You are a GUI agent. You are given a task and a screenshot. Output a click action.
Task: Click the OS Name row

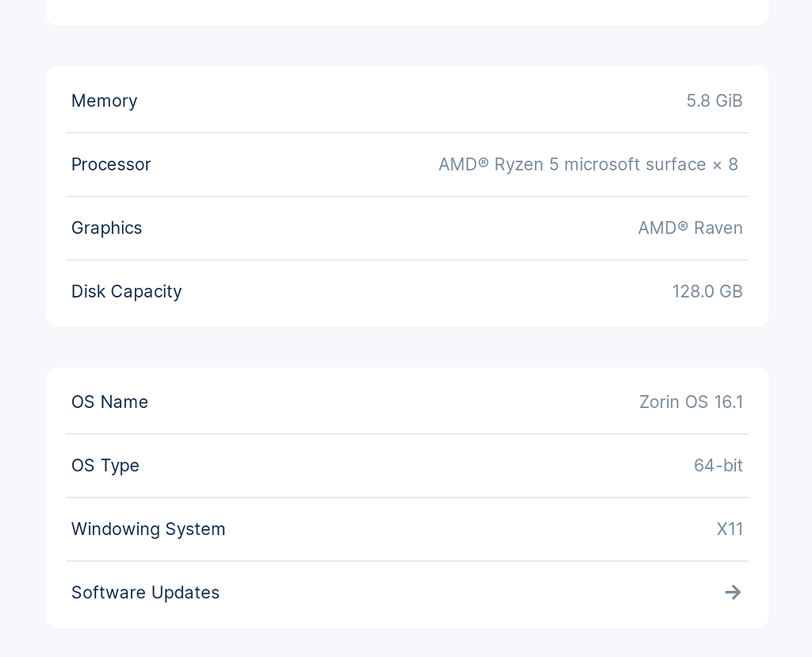tap(406, 402)
